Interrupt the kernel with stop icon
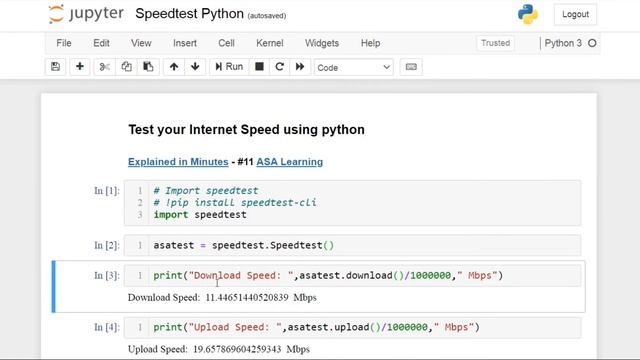The width and height of the screenshot is (640, 360). 259,67
